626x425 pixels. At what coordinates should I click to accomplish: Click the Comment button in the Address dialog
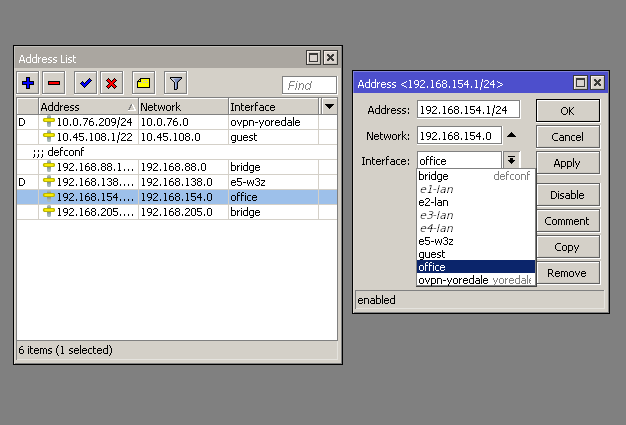[x=567, y=221]
